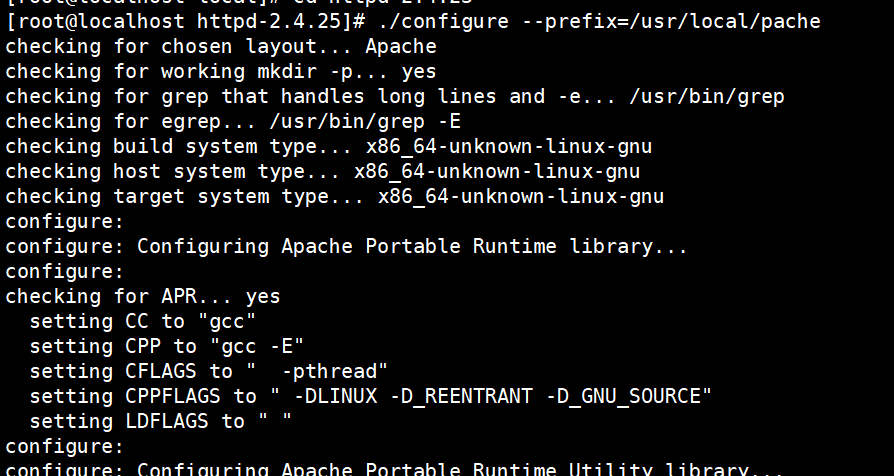Image resolution: width=894 pixels, height=476 pixels.
Task: Select the 'checking target system type' line
Action: point(335,197)
